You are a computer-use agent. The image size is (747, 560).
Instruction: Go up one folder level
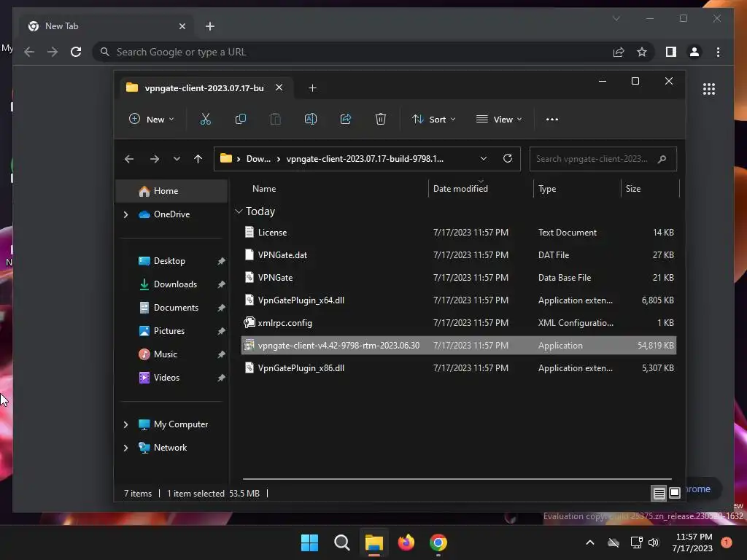click(198, 159)
